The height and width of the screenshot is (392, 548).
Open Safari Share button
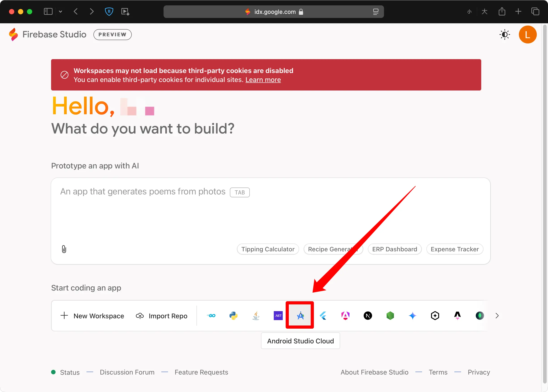pos(502,11)
